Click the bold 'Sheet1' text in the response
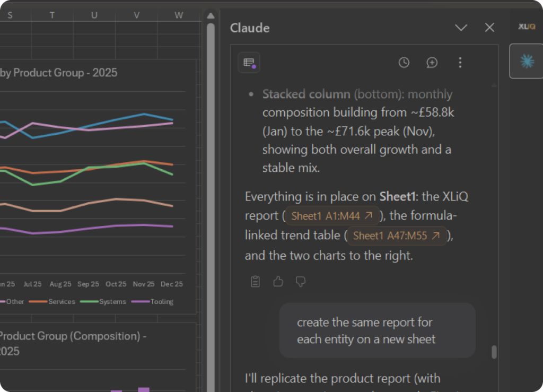The height and width of the screenshot is (392, 543). coord(397,197)
